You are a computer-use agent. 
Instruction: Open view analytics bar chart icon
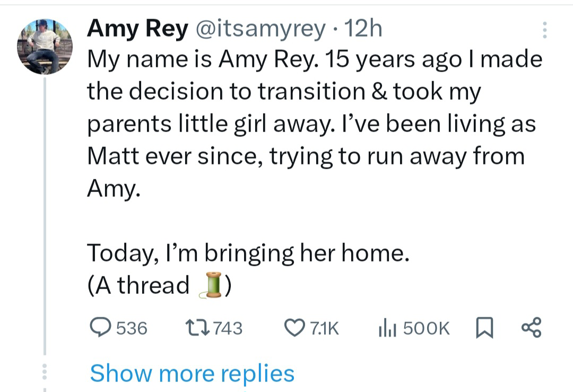pos(386,328)
